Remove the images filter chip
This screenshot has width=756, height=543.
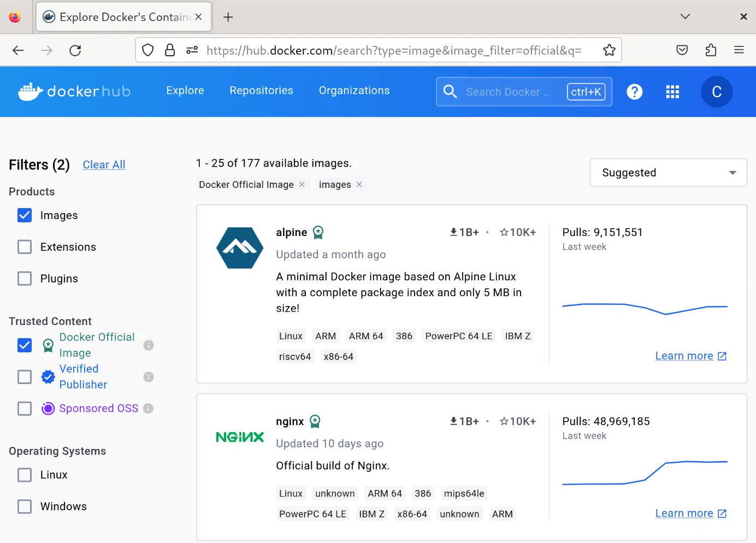pos(359,185)
